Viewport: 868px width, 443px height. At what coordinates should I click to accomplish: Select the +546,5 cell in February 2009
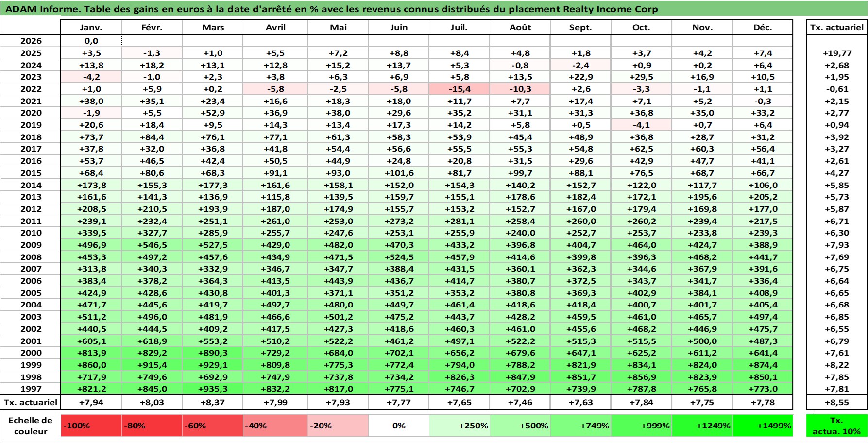[152, 245]
